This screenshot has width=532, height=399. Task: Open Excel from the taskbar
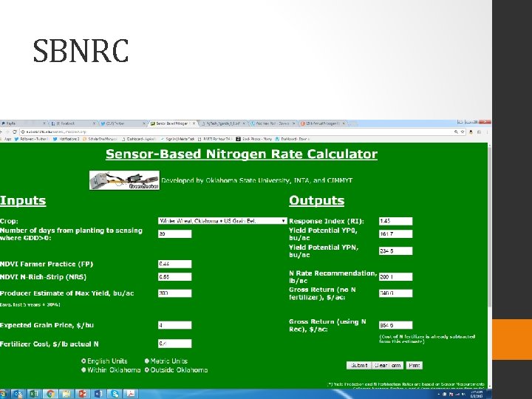coord(33,394)
